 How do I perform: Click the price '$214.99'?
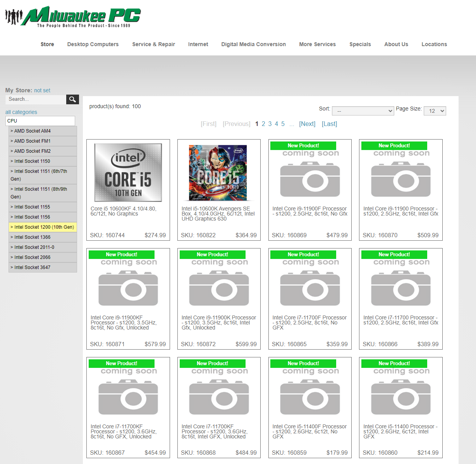pos(428,453)
